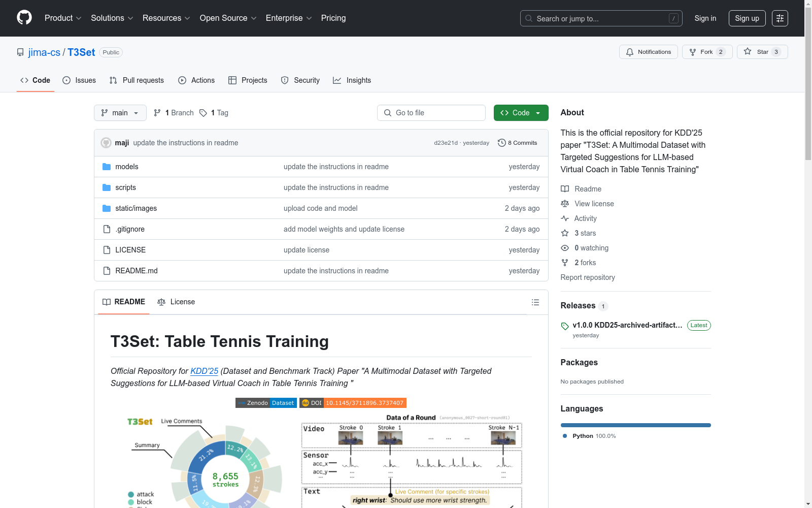Image resolution: width=812 pixels, height=508 pixels.
Task: Open the Pricing link
Action: (333, 18)
